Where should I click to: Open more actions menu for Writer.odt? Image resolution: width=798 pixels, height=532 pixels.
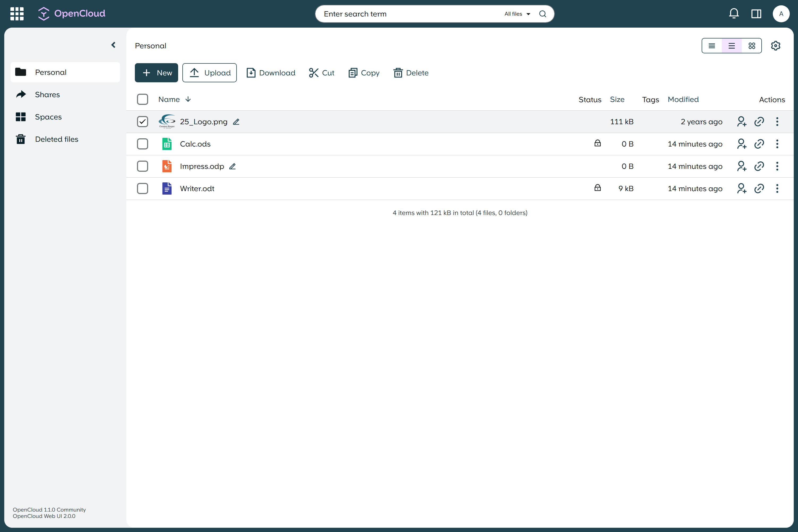point(777,188)
